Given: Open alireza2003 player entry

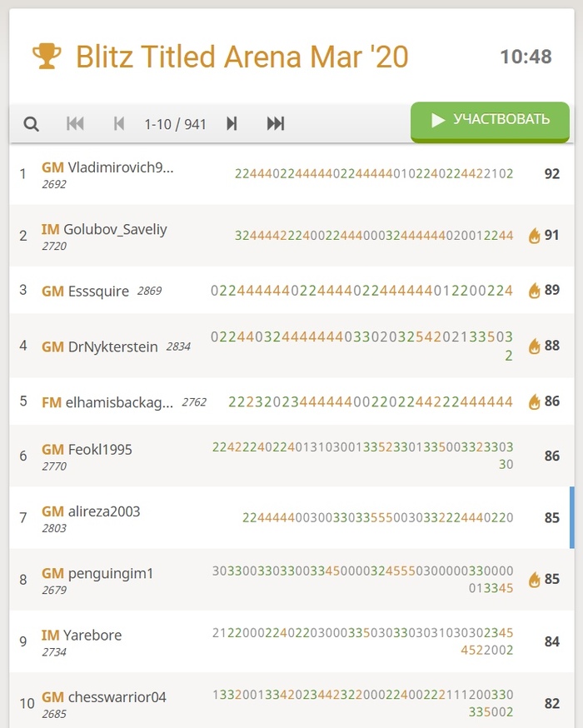Looking at the screenshot, I should [103, 511].
